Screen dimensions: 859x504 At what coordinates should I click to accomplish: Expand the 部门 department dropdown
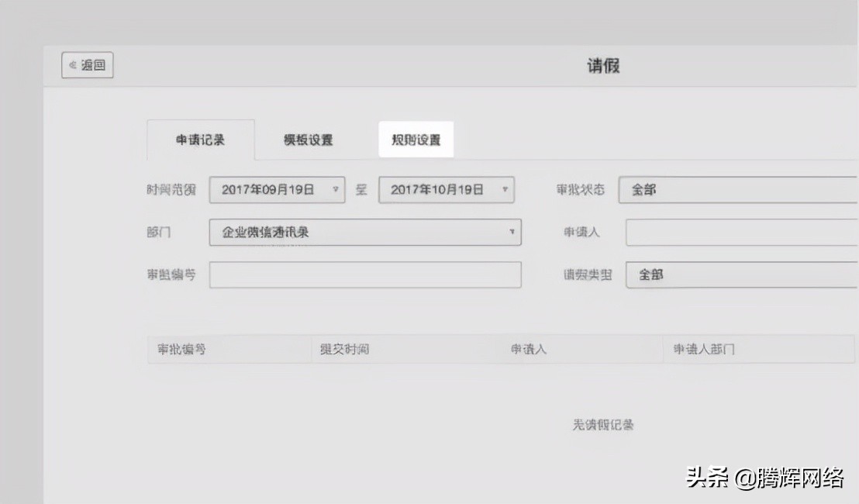512,233
